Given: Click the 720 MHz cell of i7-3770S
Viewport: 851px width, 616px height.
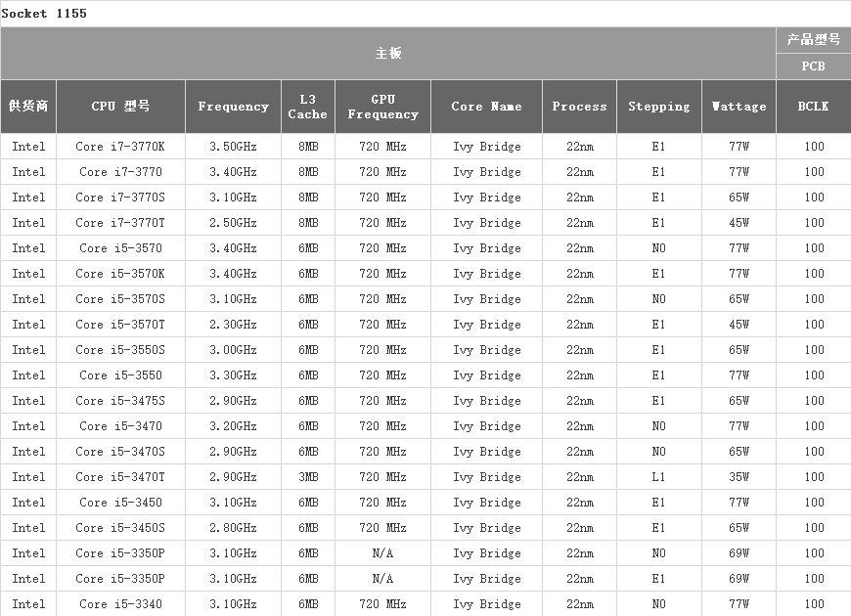Looking at the screenshot, I should pyautogui.click(x=382, y=198).
